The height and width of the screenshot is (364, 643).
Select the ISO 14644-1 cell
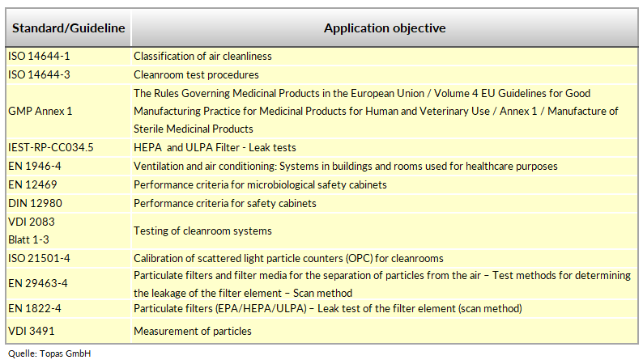click(x=69, y=56)
